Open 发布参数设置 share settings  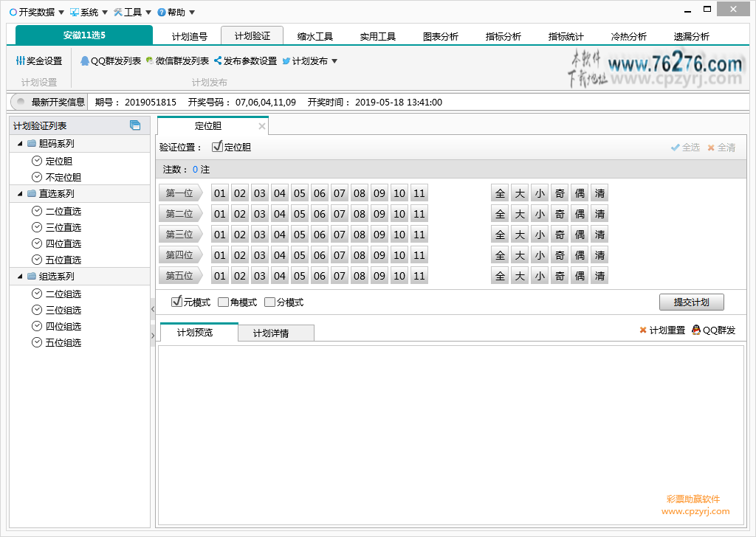point(245,60)
